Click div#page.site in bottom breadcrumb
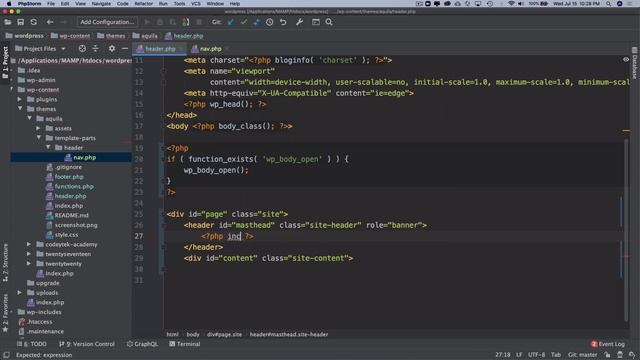Viewport: 640px width, 360px height. point(224,334)
